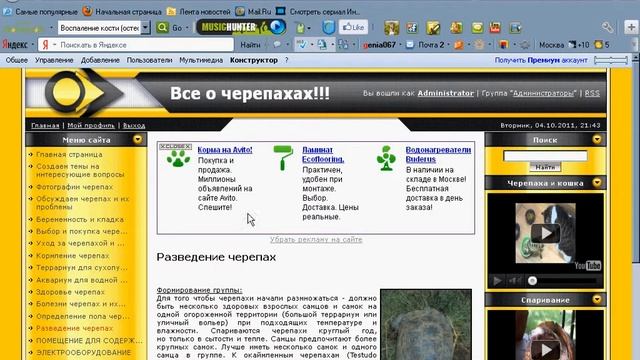Click the green fan ad icon

point(386,158)
